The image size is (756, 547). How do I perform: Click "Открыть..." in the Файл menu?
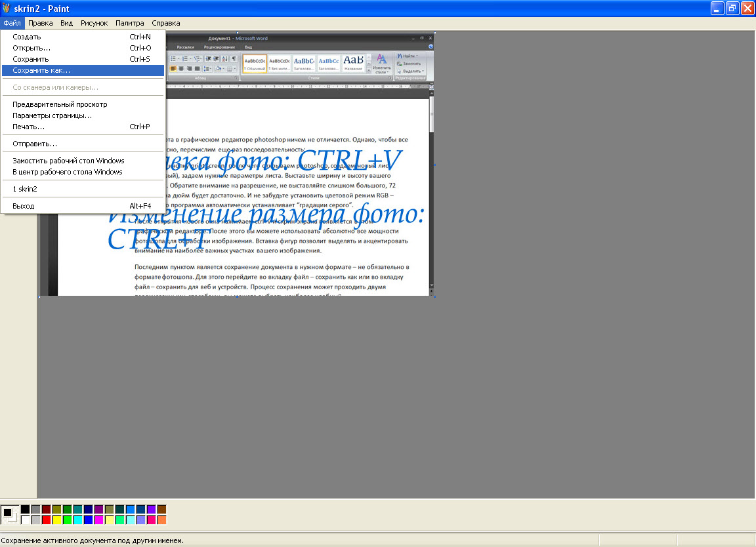(31, 48)
